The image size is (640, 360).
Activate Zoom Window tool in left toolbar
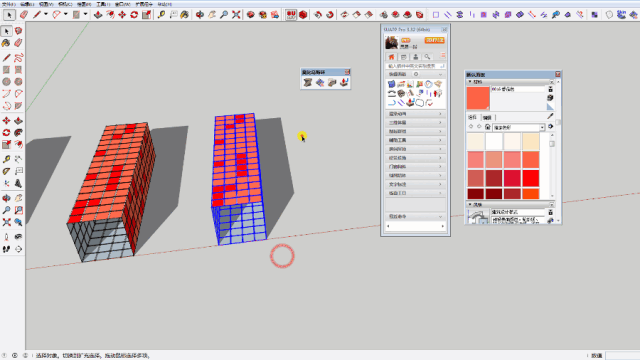pyautogui.click(x=18, y=210)
